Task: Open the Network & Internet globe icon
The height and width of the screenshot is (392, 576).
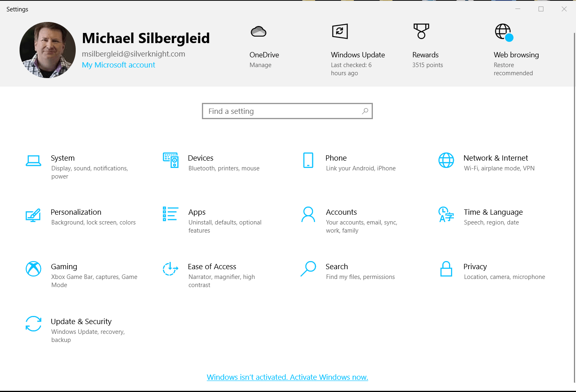Action: click(x=446, y=160)
